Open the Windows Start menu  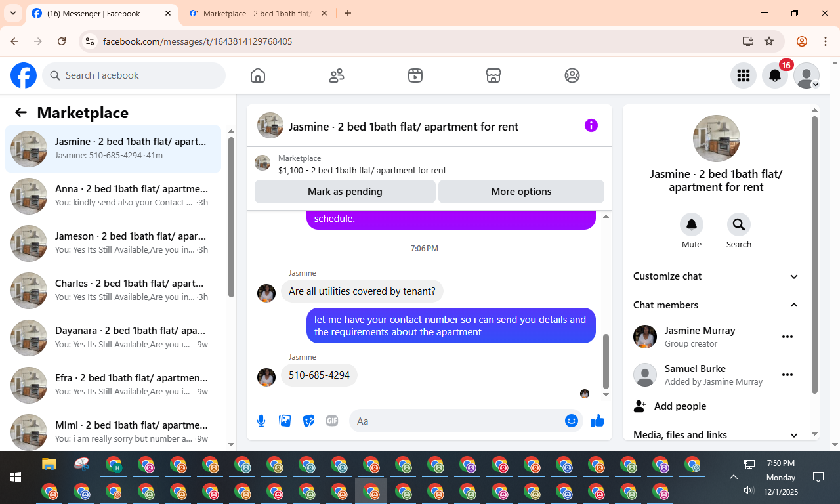point(16,477)
